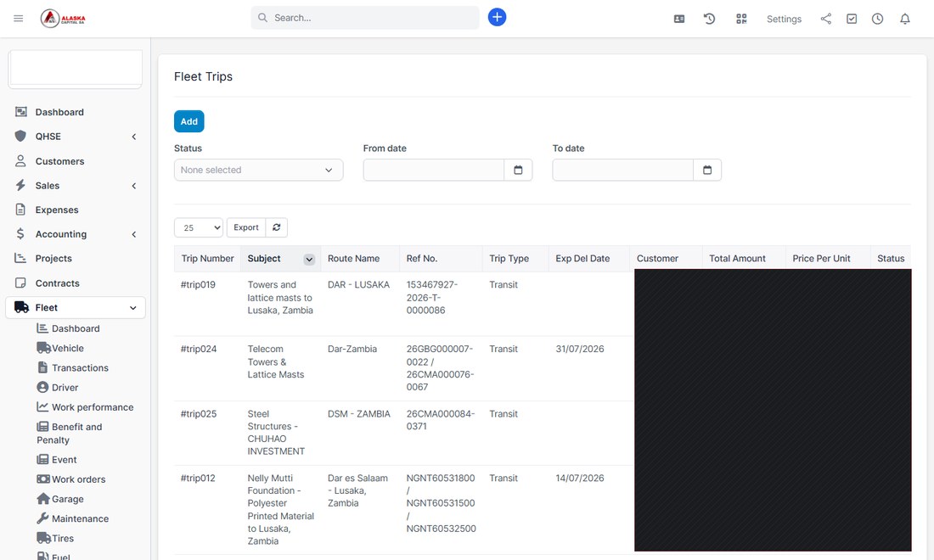Click the blue plus quick-create button
The width and height of the screenshot is (934, 560).
click(x=497, y=17)
